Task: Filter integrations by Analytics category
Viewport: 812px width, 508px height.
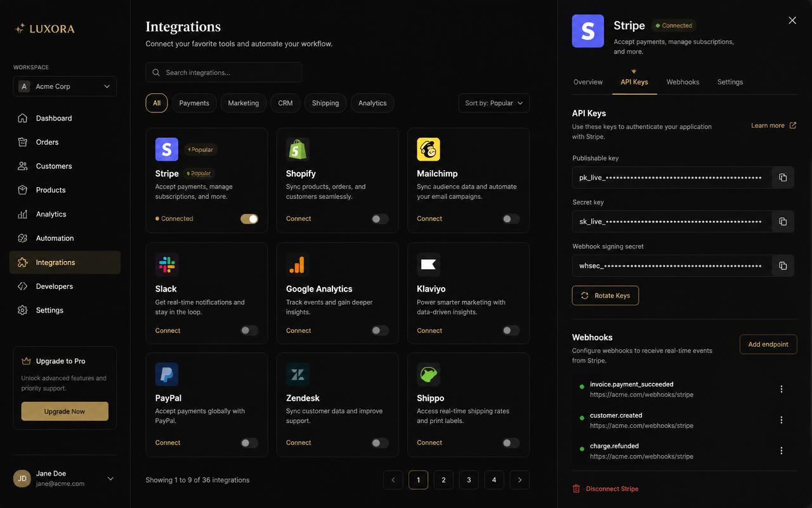Action: tap(372, 103)
